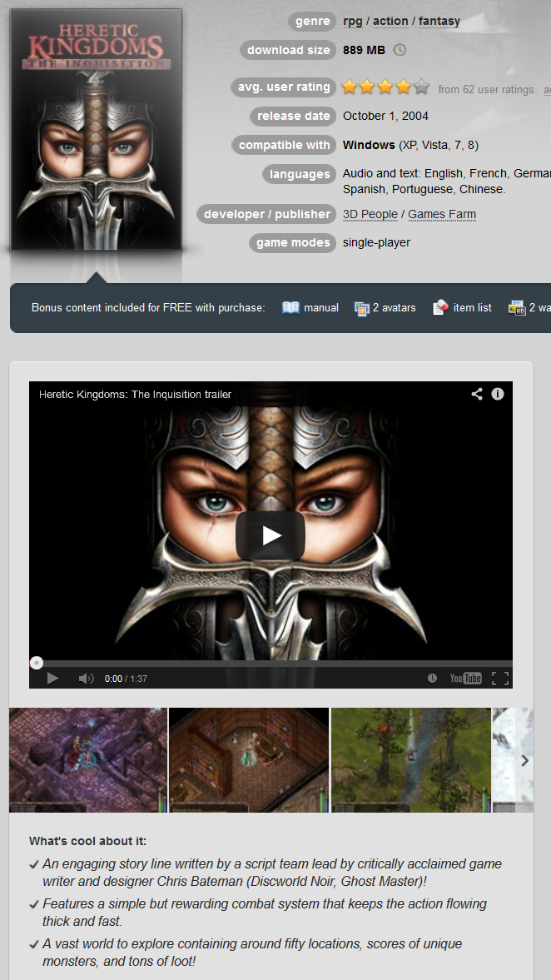The height and width of the screenshot is (980, 551).
Task: Open the green forest screenshot thumbnail
Action: pos(411,760)
